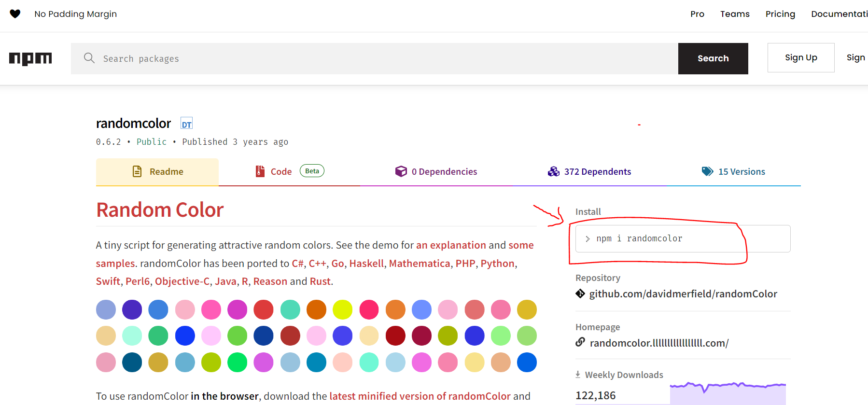Follow the C++ port link

coord(317,263)
